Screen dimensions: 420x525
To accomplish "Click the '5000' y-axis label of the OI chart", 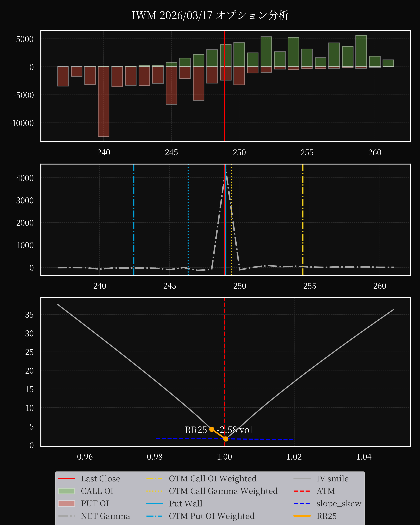I will (25, 39).
